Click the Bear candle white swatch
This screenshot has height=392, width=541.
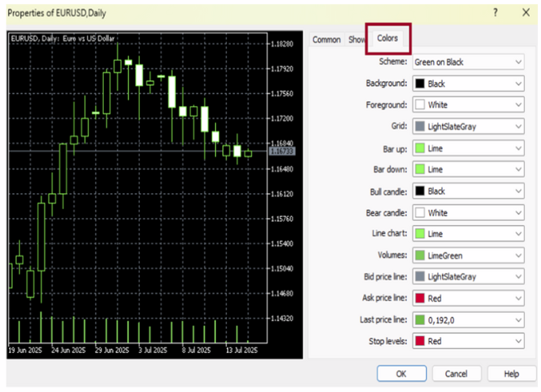tap(420, 213)
